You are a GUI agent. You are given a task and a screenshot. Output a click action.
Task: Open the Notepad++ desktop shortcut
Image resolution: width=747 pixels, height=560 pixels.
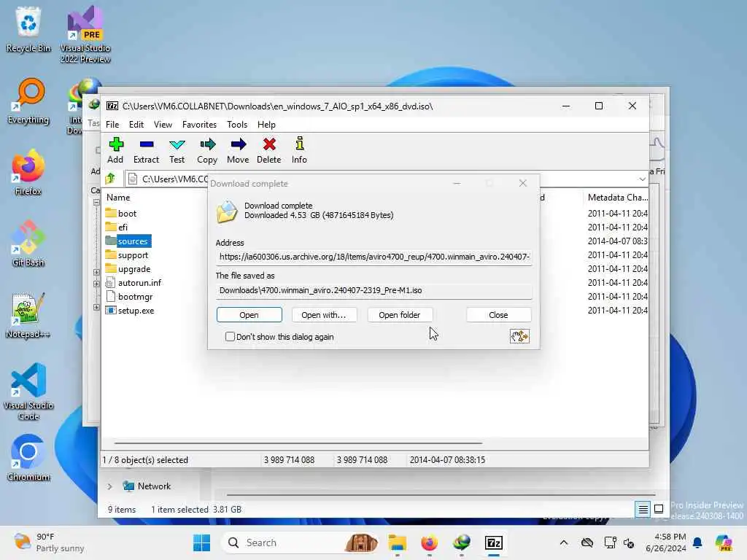(x=28, y=315)
